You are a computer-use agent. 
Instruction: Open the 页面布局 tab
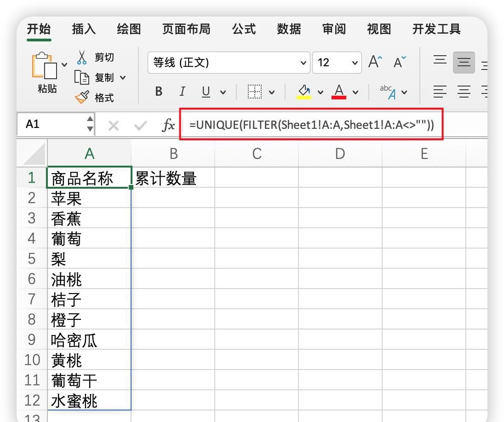186,29
